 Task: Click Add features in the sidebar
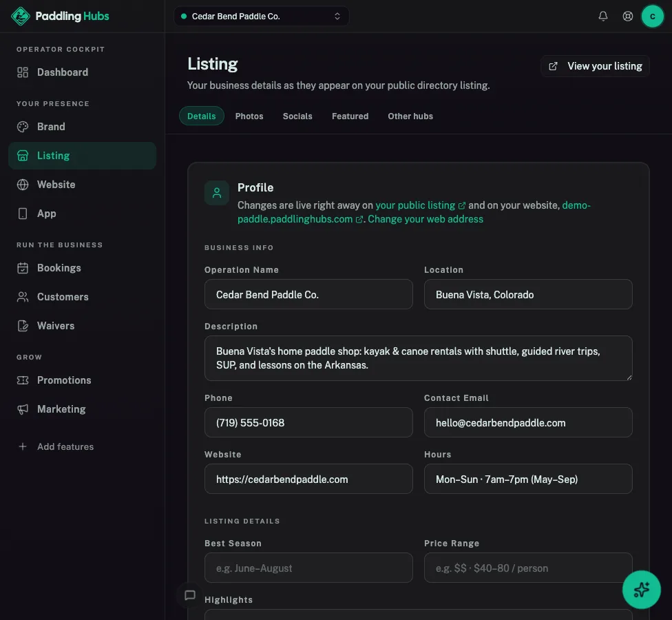(x=83, y=447)
